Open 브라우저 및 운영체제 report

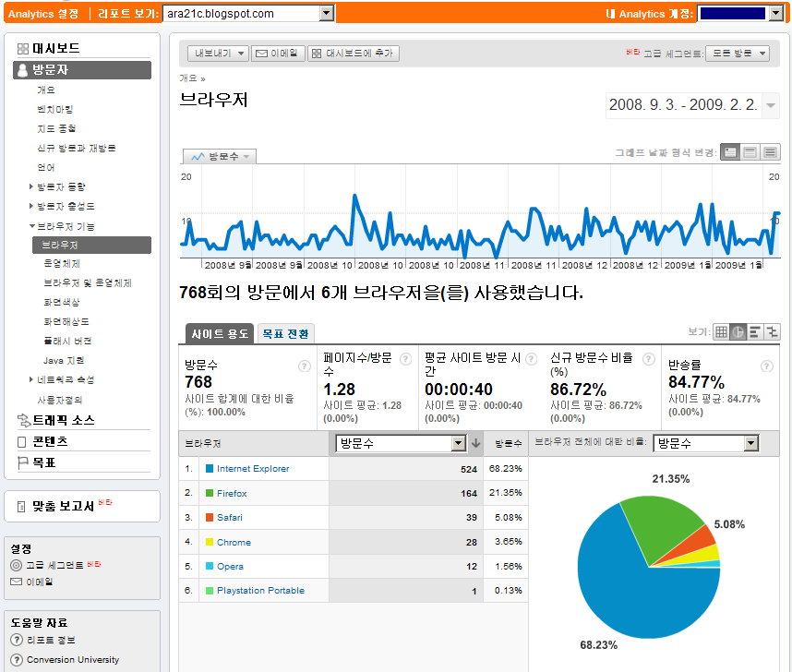tap(88, 283)
